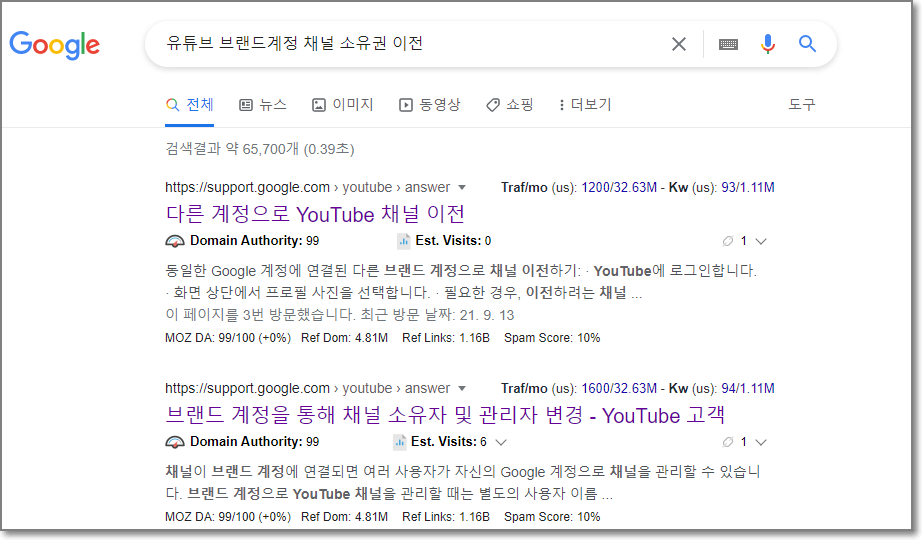Screen dimensions: 922x540
Task: Open result 브랜드 계정을 통해 채널 소유자 및 관리자 변경
Action: click(x=445, y=415)
